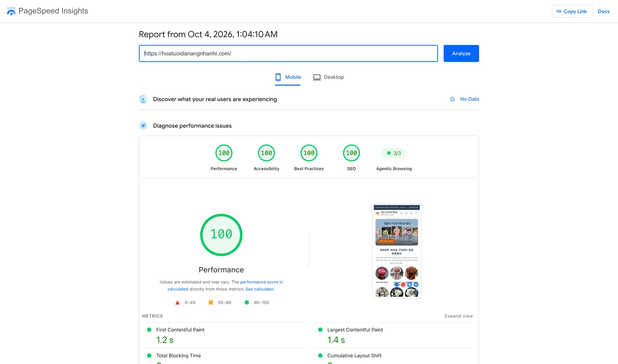Jump to Performance score gauge in summary row

(x=224, y=153)
